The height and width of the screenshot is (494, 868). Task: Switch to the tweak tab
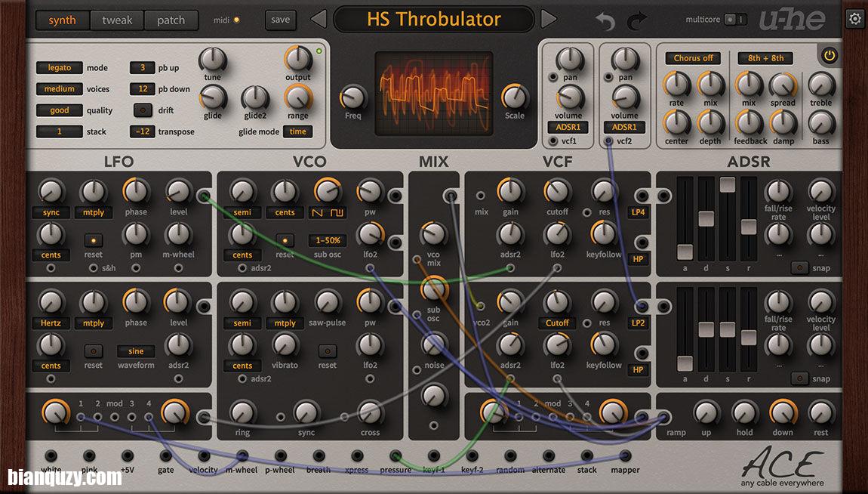117,20
